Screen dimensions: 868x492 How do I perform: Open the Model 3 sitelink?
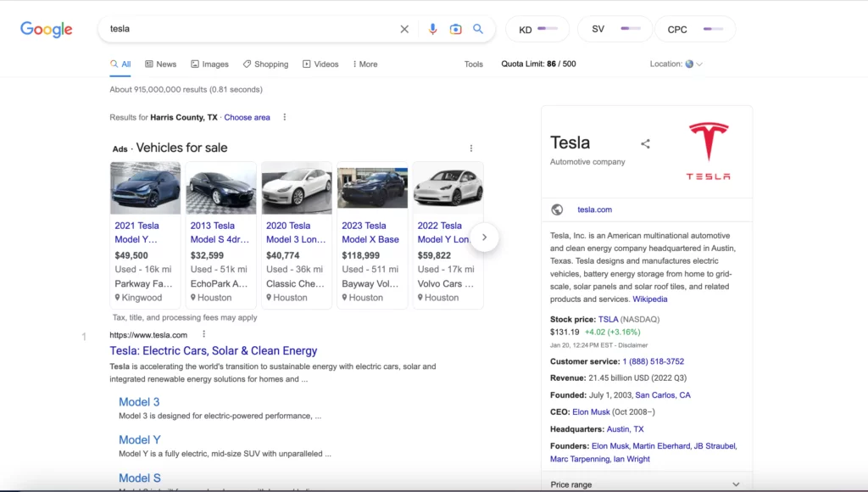(x=139, y=402)
